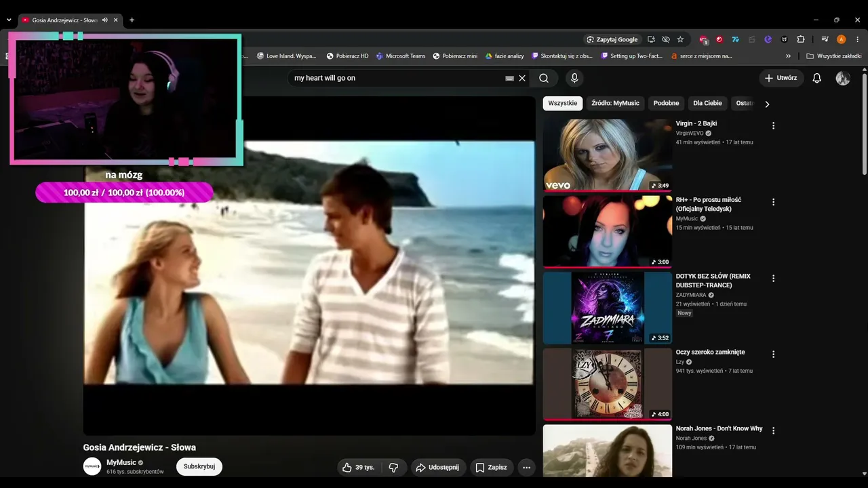This screenshot has width=868, height=488.
Task: Open options menu for Oczy szeroko zamknięte
Action: coord(773,354)
